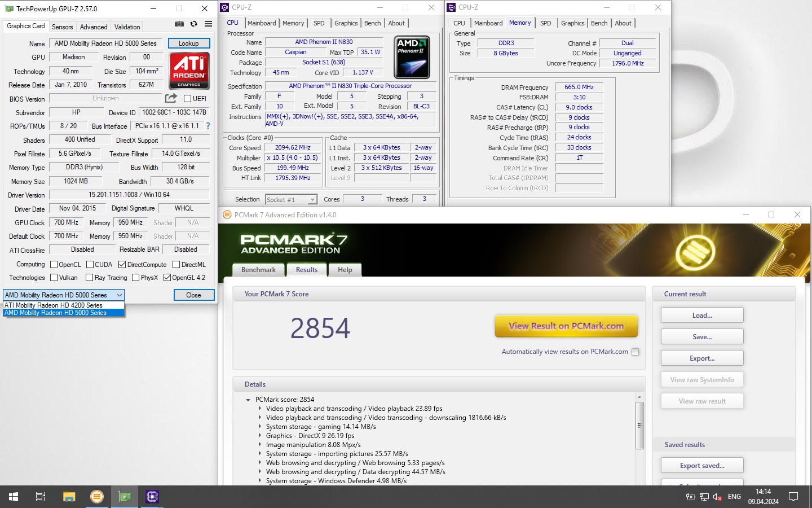This screenshot has height=508, width=812.
Task: Toggle the Vulkan checkbox
Action: pos(54,277)
